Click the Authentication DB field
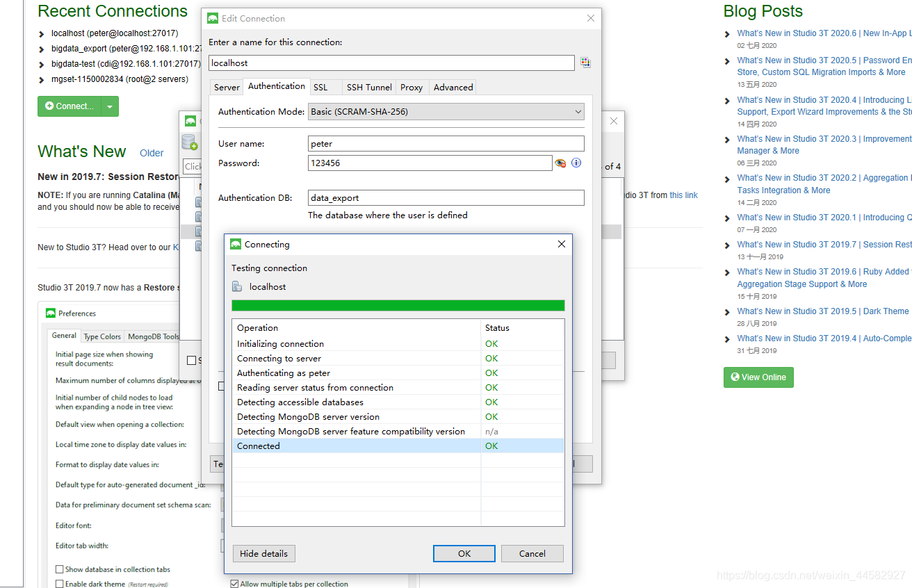This screenshot has height=588, width=912. click(446, 198)
